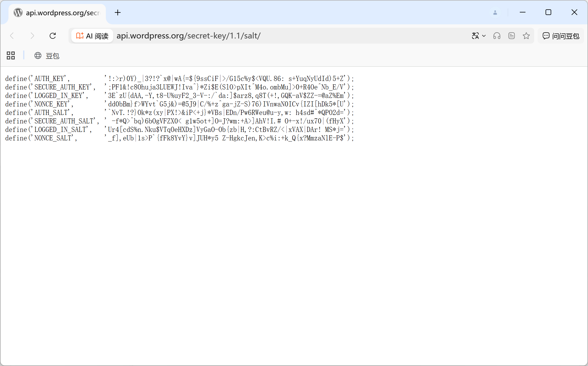Click the address bar URL
This screenshot has width=588, height=366.
pos(188,36)
